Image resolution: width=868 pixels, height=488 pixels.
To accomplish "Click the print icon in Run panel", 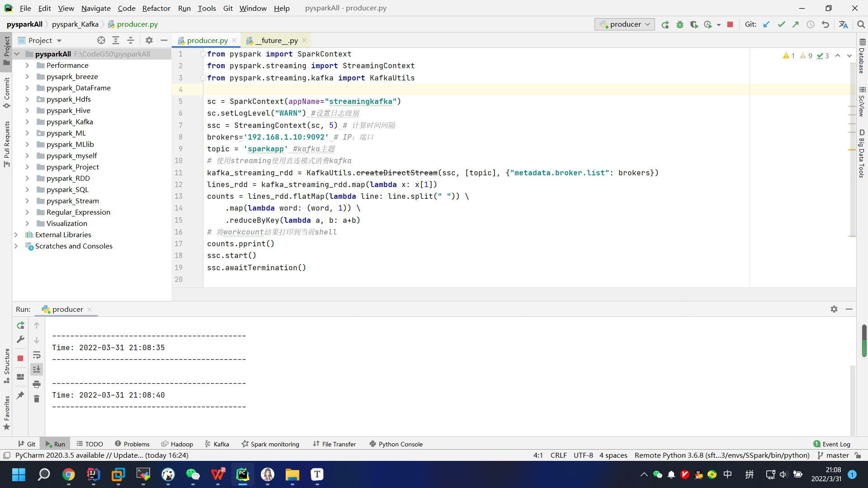I will coord(37,384).
